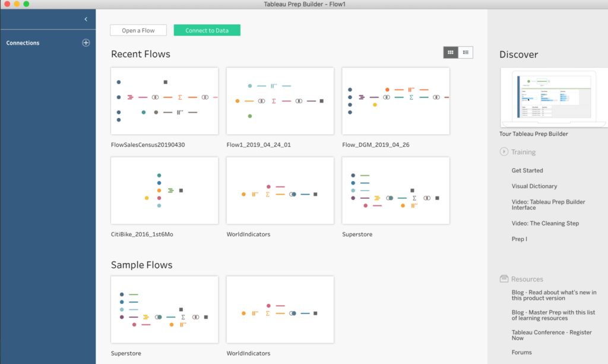The image size is (608, 364).
Task: Click the Recent Flows heading
Action: coord(141,54)
